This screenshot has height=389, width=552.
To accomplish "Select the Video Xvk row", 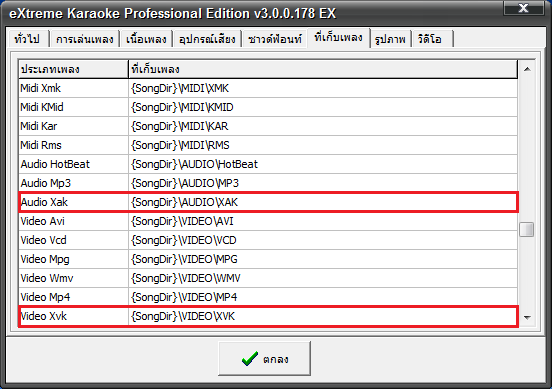I will pyautogui.click(x=268, y=316).
